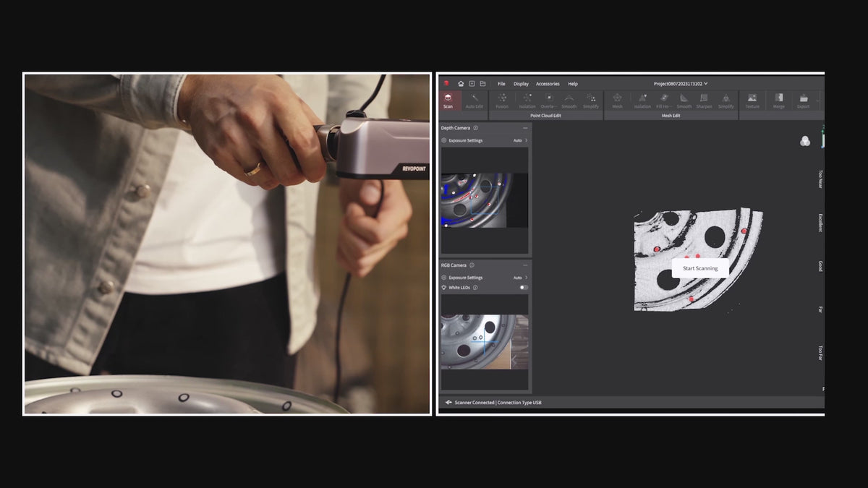Select the Scan tool
868x488 pixels.
coord(448,100)
